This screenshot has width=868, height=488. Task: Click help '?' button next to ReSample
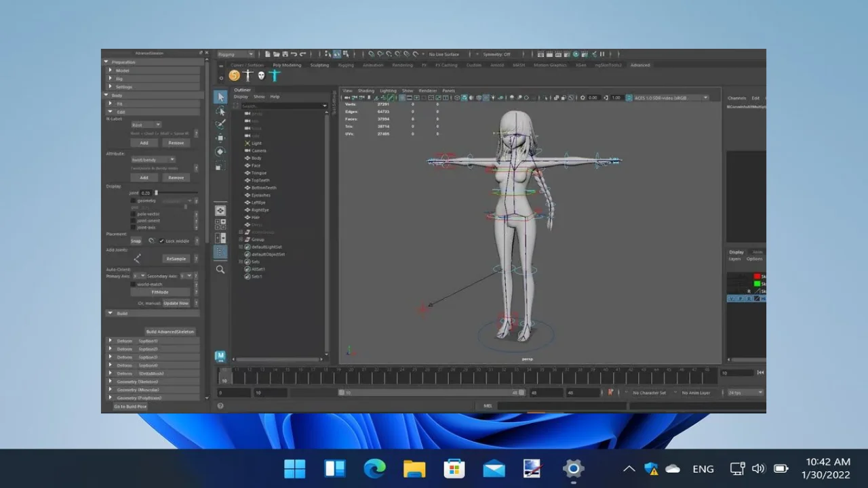coord(196,259)
